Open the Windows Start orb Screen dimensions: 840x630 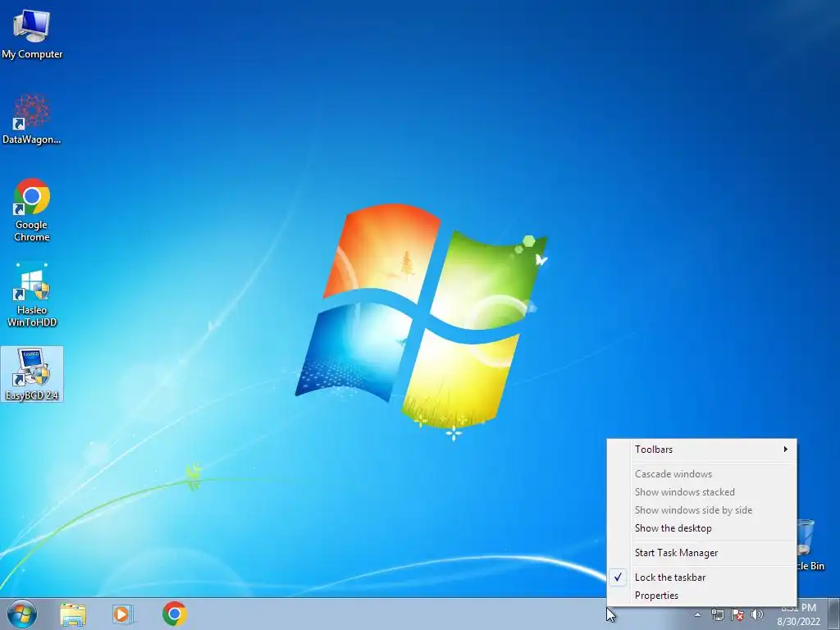point(22,614)
